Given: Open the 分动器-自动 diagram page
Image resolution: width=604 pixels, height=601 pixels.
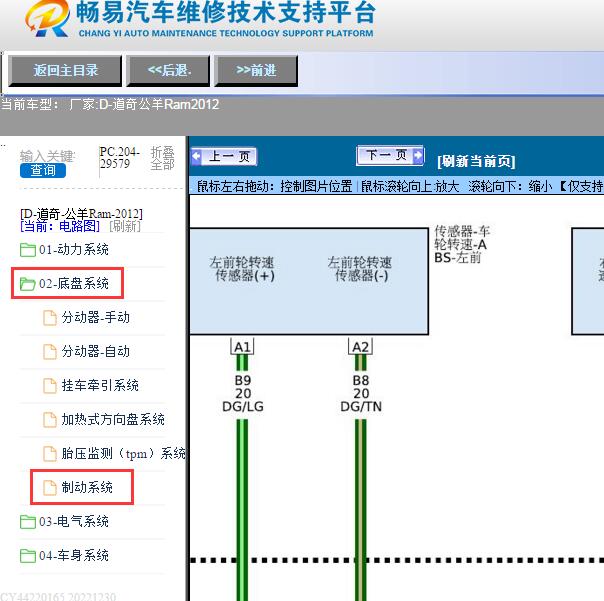Looking at the screenshot, I should coord(96,351).
